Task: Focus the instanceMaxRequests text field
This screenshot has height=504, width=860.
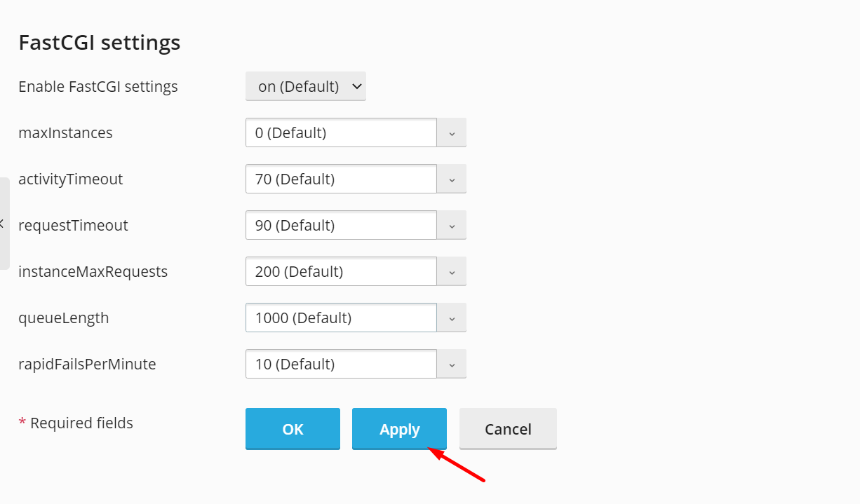Action: tap(341, 271)
